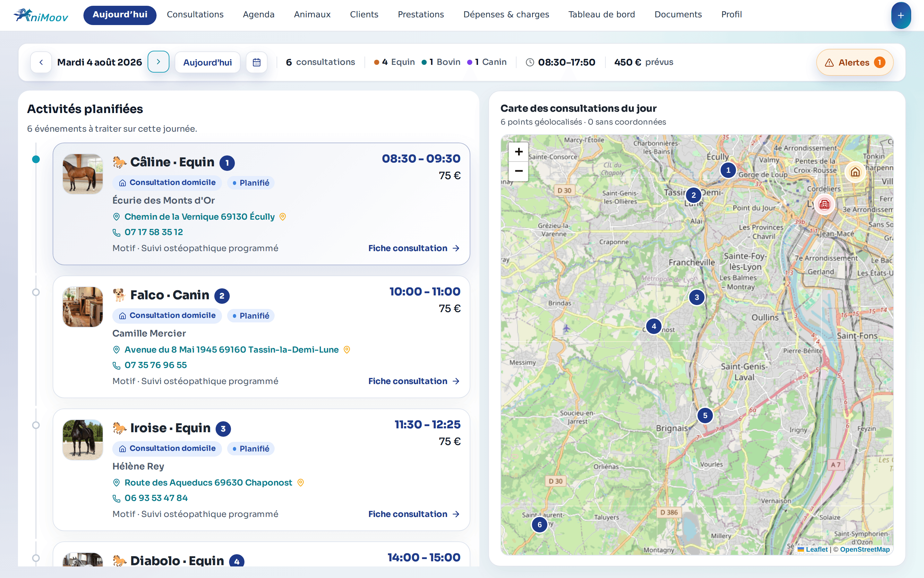Open the calendar date picker icon
Image resolution: width=924 pixels, height=578 pixels.
click(257, 62)
